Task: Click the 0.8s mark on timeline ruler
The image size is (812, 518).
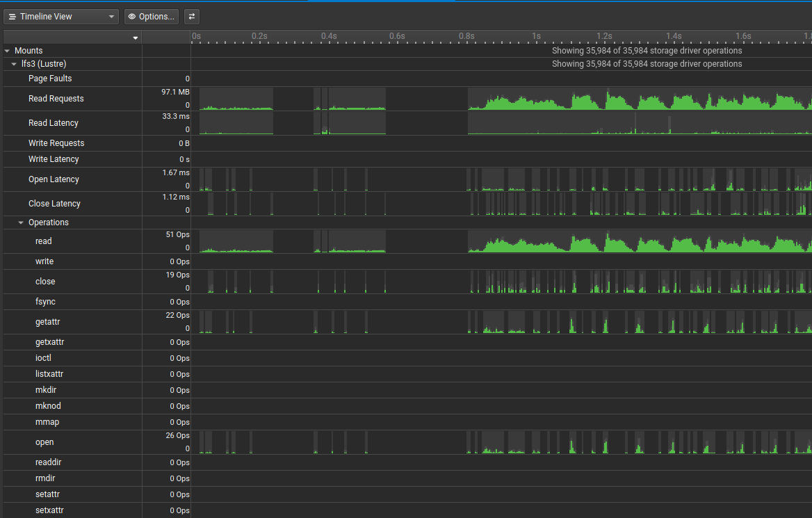Action: [466, 35]
